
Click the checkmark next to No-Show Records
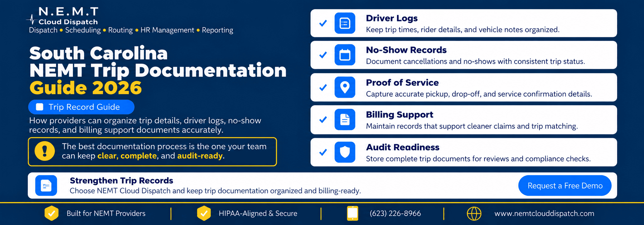[x=323, y=55]
